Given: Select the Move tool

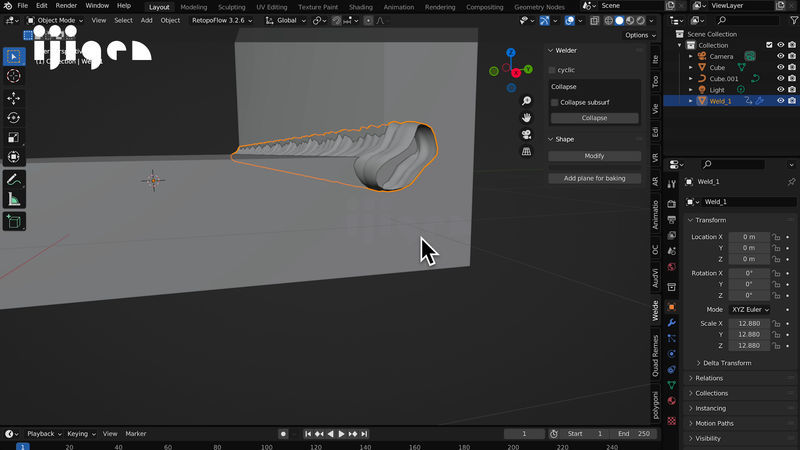Looking at the screenshot, I should (x=14, y=98).
